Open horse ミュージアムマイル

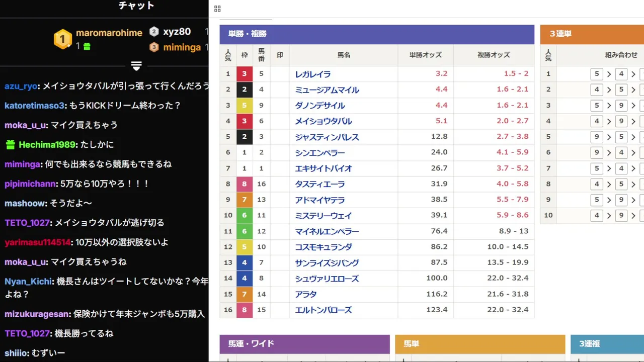327,90
